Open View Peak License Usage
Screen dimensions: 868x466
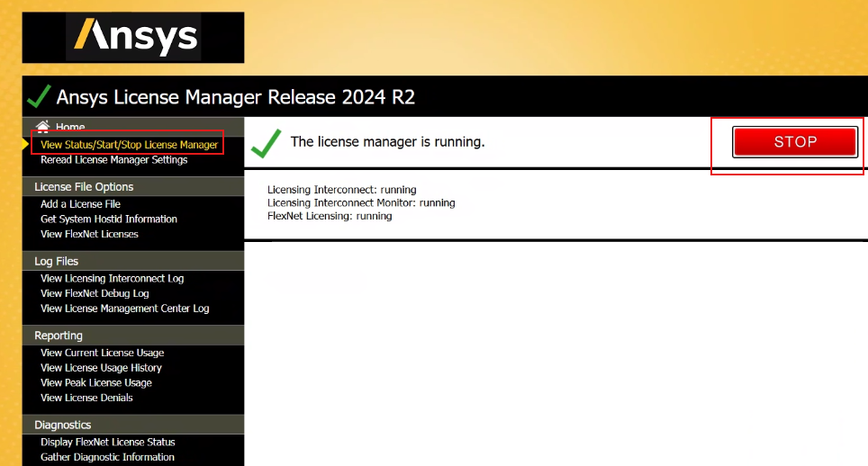pyautogui.click(x=95, y=382)
